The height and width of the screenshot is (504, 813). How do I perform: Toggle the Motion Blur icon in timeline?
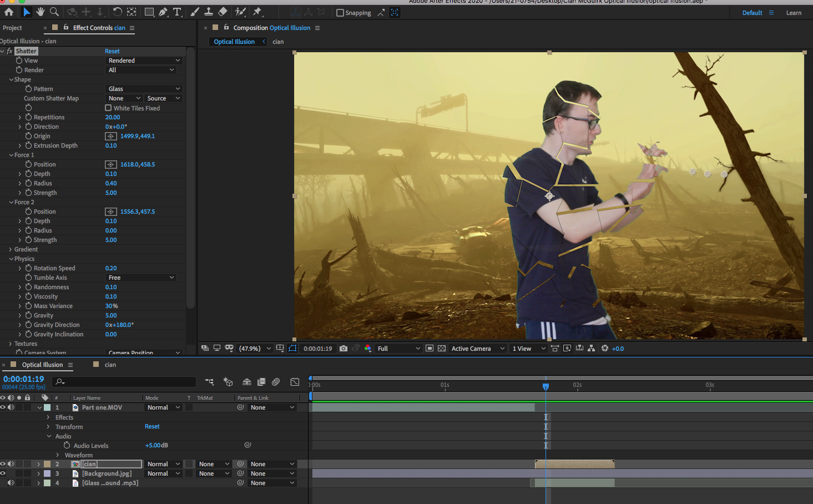click(276, 382)
